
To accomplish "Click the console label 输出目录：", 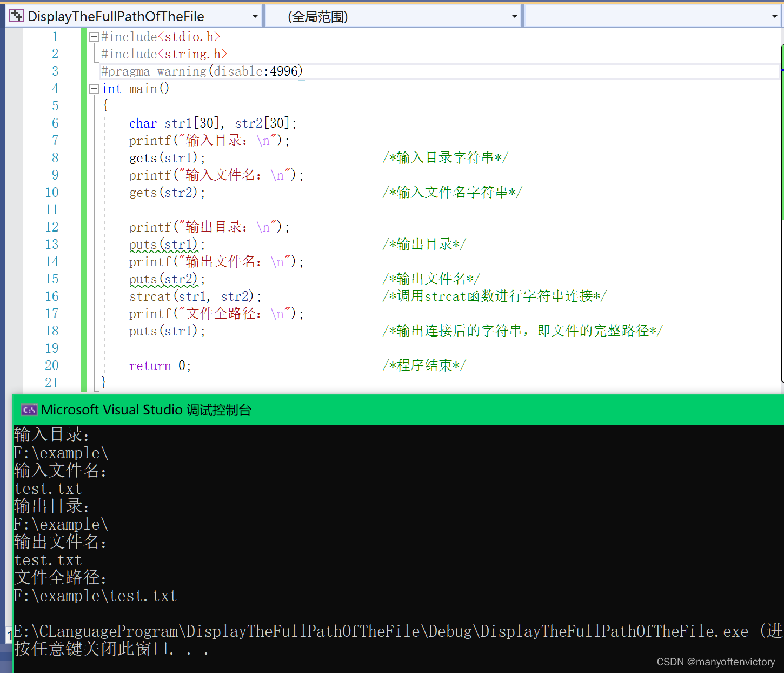I will point(52,506).
